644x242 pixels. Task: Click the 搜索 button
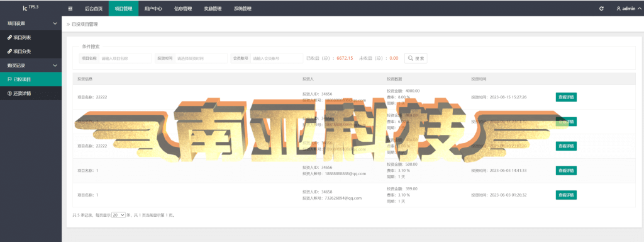coord(416,59)
